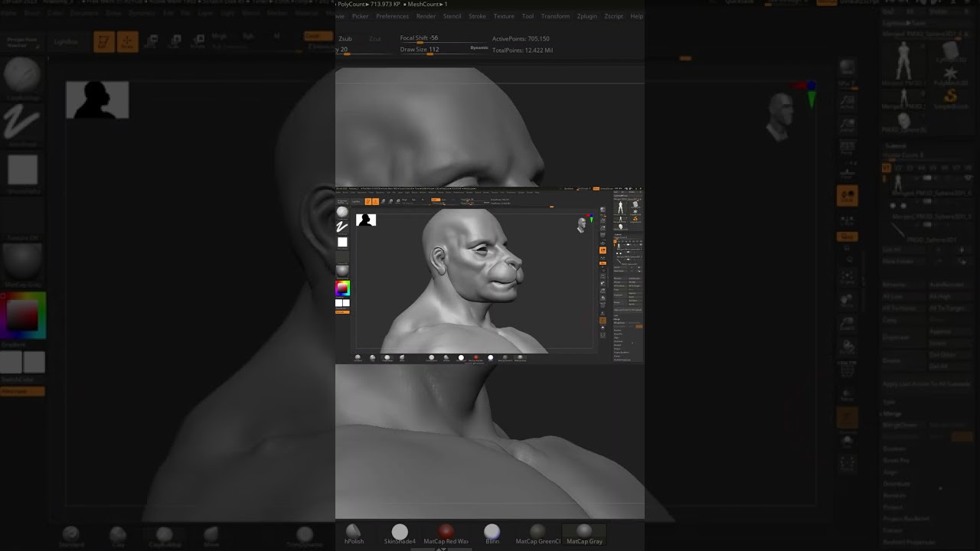Select the labeled MatCap Gray material, bottom strip
980x551 pixels.
coord(584,533)
